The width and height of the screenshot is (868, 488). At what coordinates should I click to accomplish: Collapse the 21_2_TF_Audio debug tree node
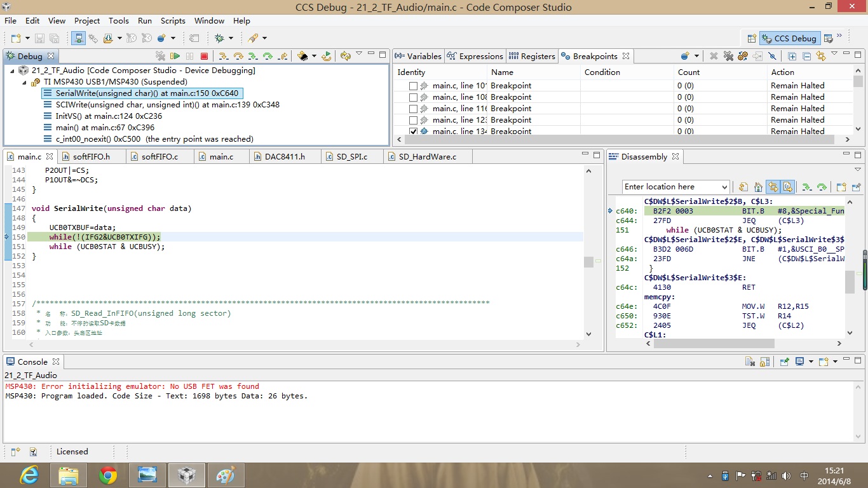(x=13, y=71)
